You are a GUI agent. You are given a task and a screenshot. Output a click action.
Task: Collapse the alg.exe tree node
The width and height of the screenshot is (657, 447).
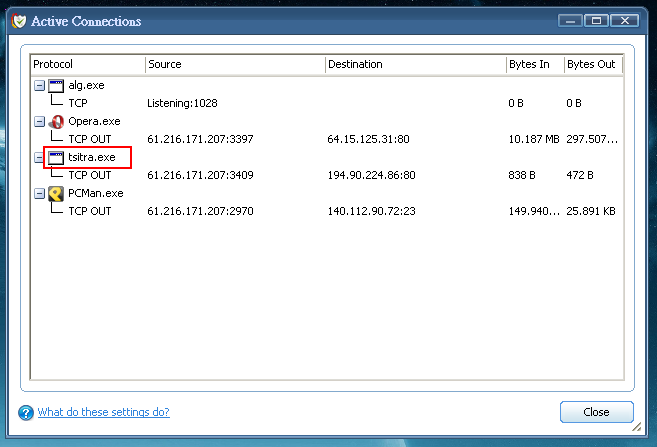coord(39,86)
